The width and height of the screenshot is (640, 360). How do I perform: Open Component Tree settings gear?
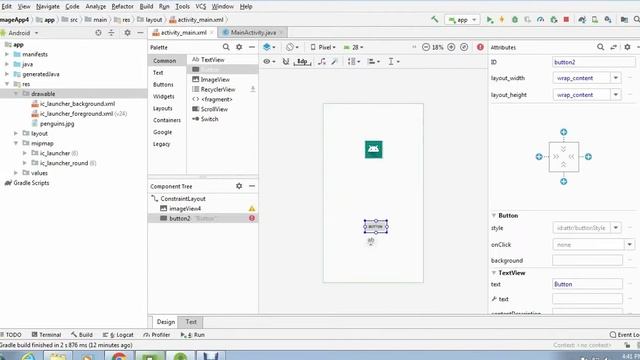pyautogui.click(x=239, y=186)
